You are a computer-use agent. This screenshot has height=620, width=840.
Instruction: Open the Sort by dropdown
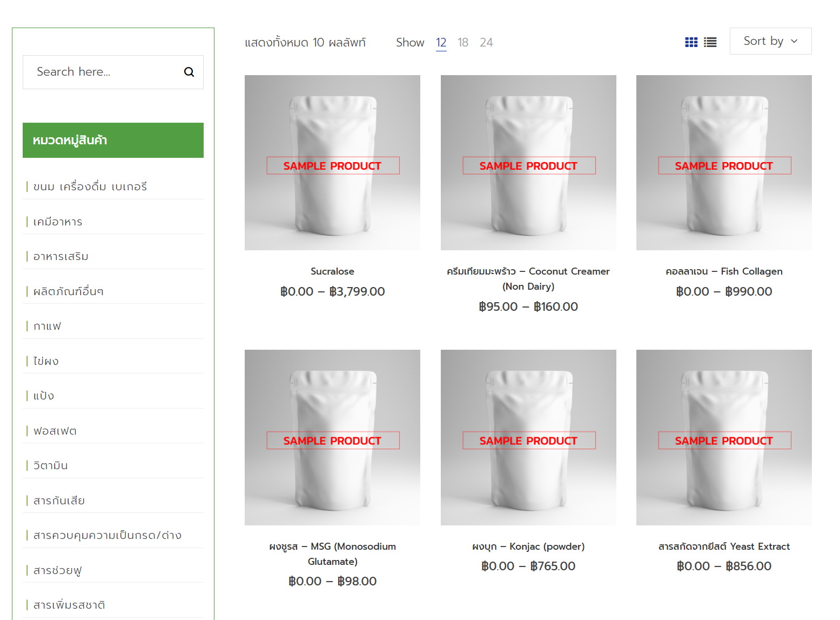(770, 41)
